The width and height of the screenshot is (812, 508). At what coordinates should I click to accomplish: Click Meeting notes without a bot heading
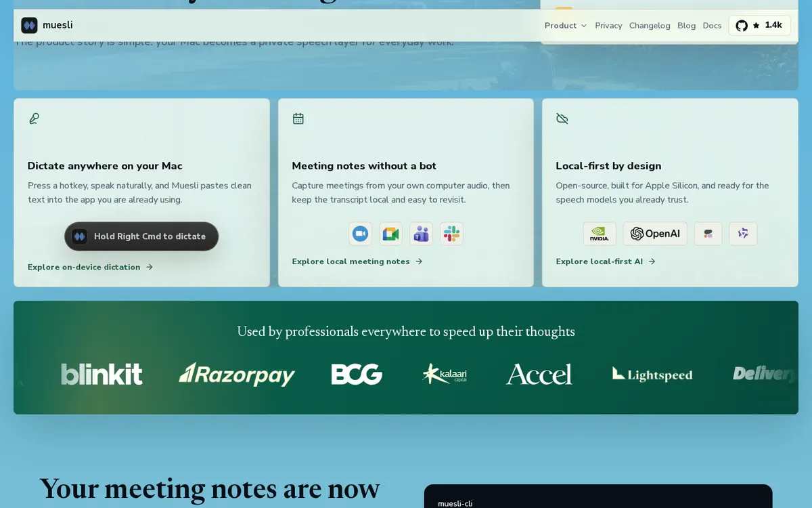[364, 166]
